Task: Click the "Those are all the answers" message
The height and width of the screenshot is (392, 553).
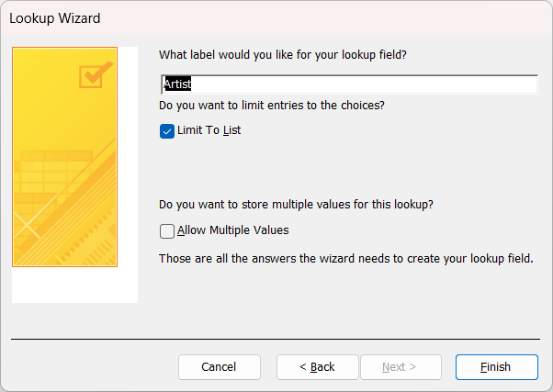Action: [x=345, y=259]
